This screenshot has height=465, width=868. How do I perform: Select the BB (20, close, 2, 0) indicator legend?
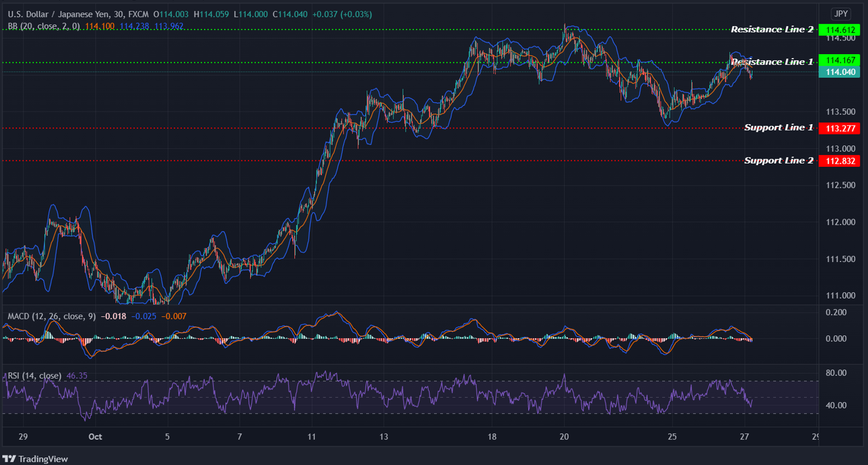tap(44, 26)
